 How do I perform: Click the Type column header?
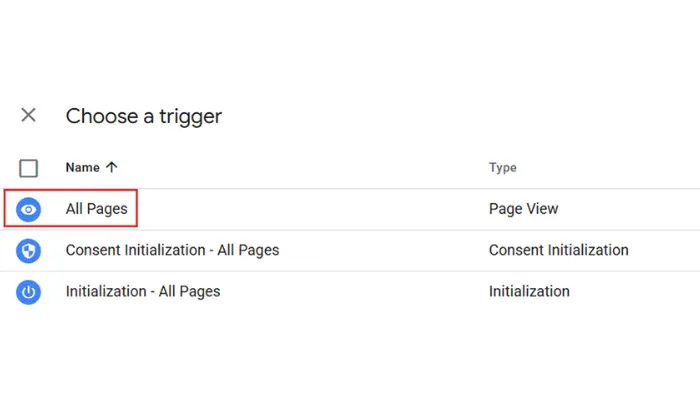coord(502,168)
